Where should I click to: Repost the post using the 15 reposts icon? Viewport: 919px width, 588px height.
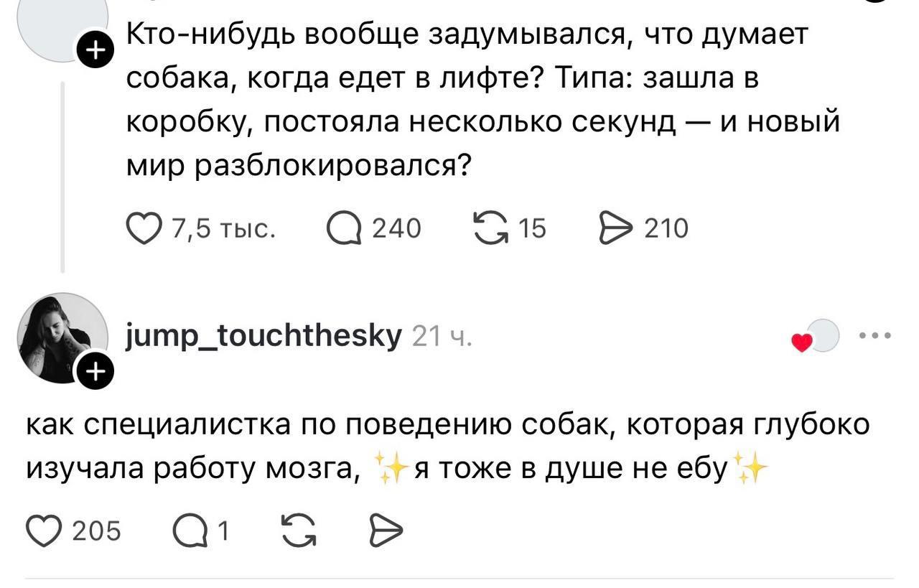[x=490, y=228]
